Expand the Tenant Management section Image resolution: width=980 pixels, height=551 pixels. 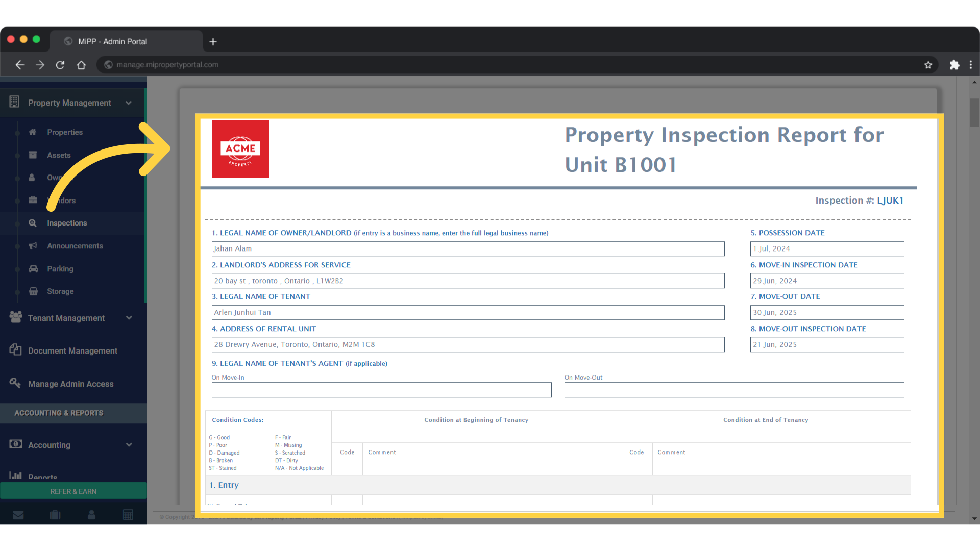tap(129, 318)
